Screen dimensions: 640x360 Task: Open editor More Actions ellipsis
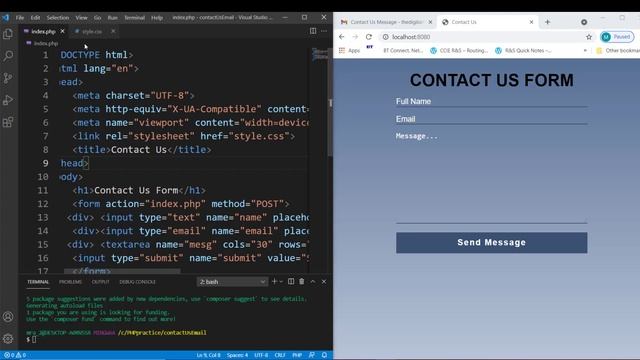tap(324, 31)
